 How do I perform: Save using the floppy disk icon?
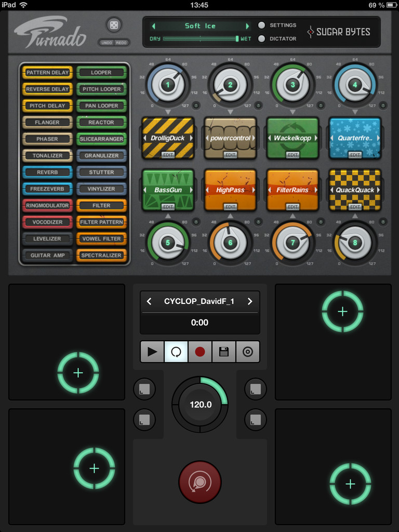pos(223,352)
